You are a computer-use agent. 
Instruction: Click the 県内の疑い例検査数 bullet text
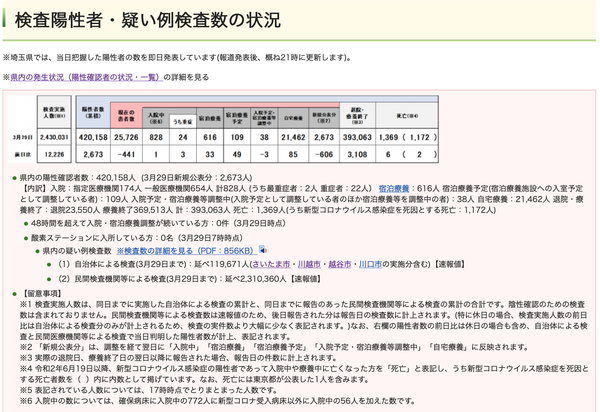point(77,251)
